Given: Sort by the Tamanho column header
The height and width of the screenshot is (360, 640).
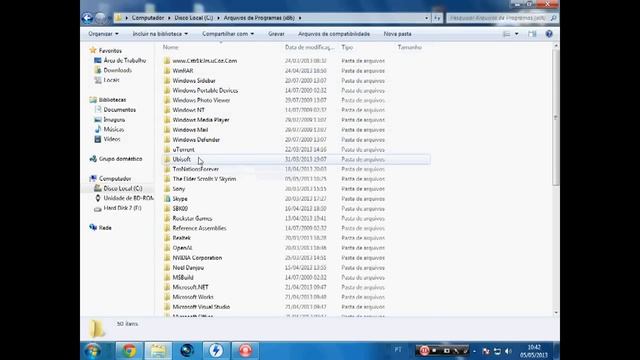Looking at the screenshot, I should pyautogui.click(x=409, y=47).
